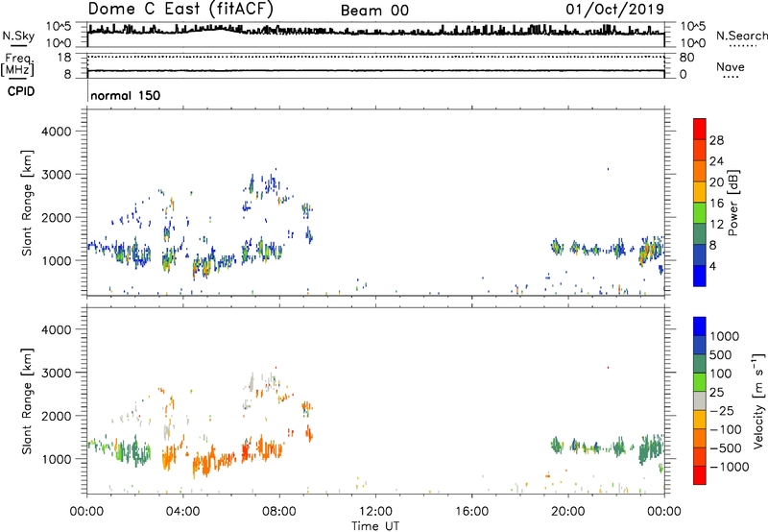Click the "08:00" time axis label
Screen dimensions: 768x532
pos(279,512)
